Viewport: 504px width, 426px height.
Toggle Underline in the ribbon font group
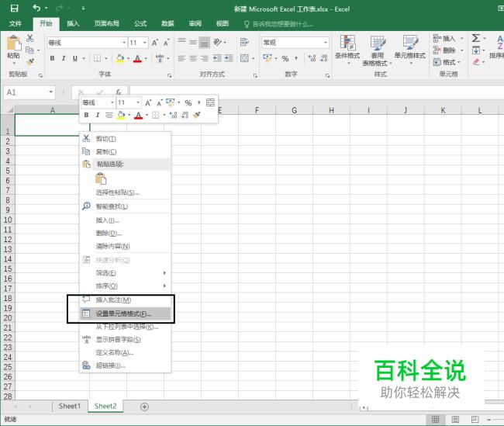pyautogui.click(x=75, y=58)
